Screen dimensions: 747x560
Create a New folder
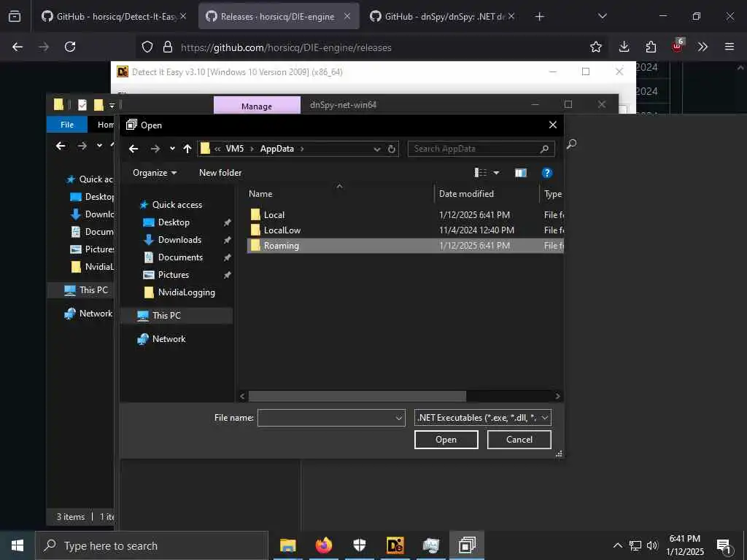(220, 173)
